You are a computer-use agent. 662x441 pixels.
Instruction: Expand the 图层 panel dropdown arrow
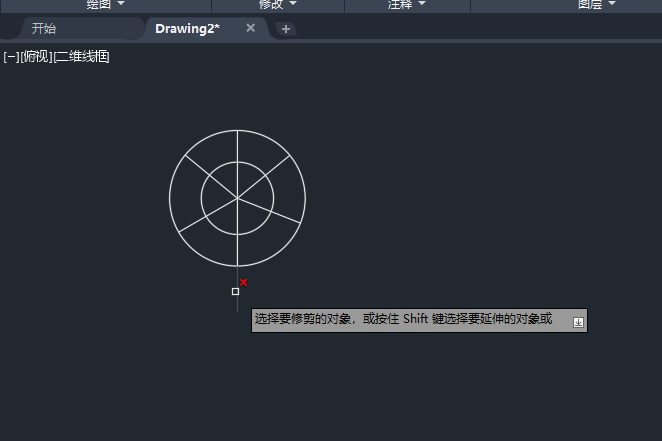[612, 3]
